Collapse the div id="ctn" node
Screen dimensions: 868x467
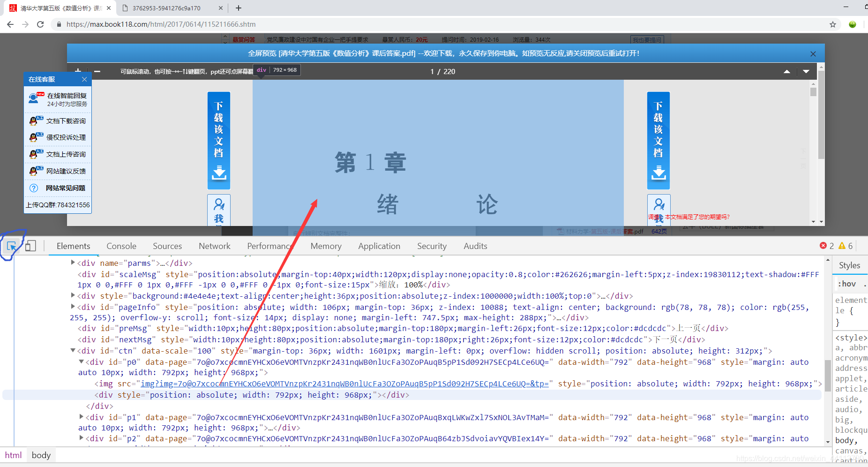click(73, 350)
